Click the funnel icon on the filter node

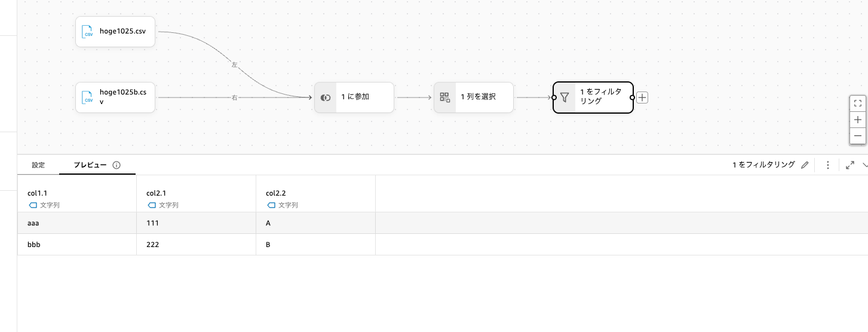pos(565,98)
